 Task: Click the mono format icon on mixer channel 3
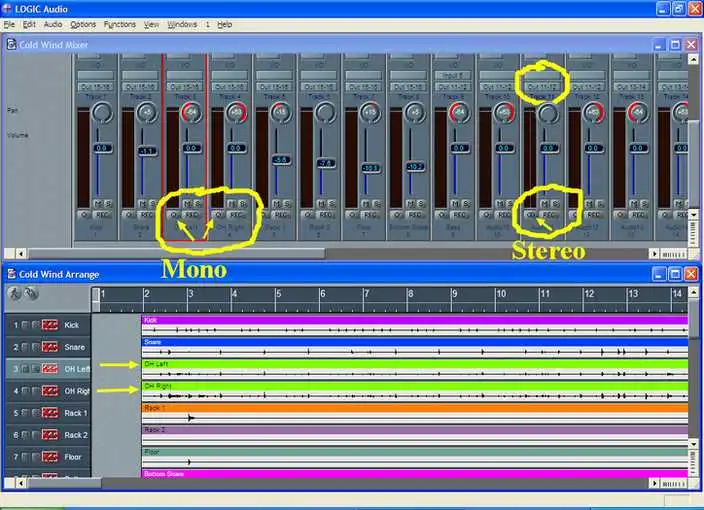pyautogui.click(x=174, y=215)
